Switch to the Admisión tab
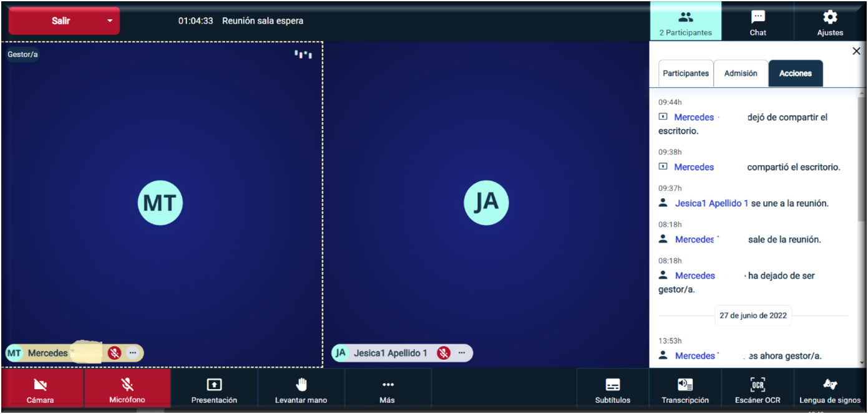The height and width of the screenshot is (414, 868). [741, 74]
